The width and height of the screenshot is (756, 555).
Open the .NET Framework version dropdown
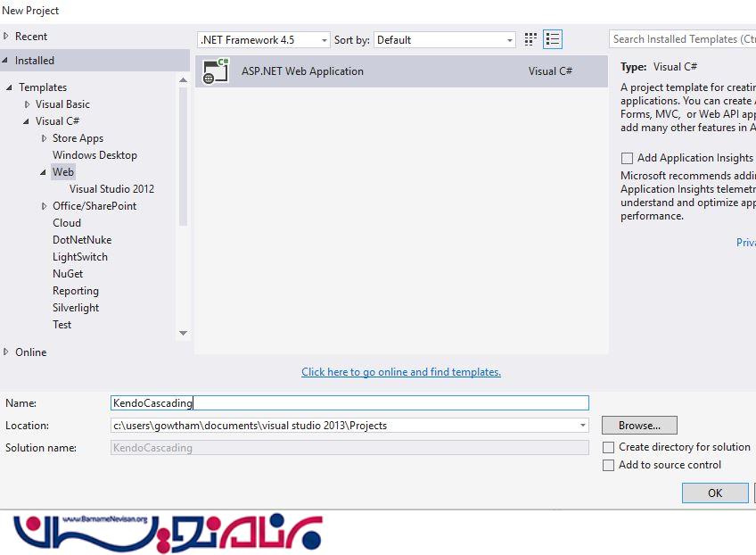coord(263,40)
